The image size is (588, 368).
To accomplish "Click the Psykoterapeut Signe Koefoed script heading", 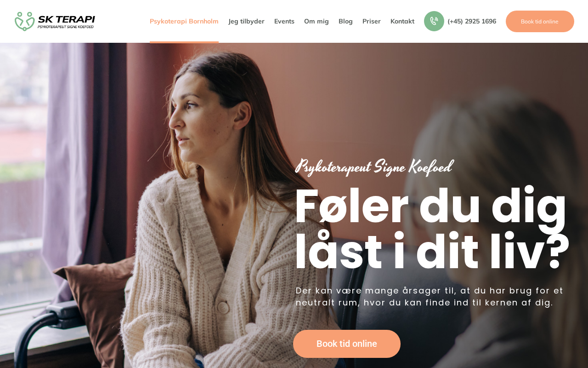I will (x=374, y=167).
